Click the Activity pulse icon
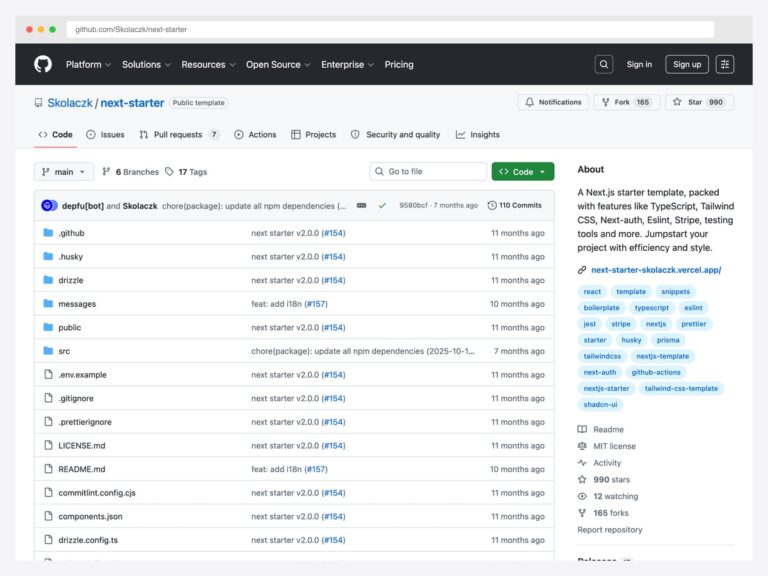Screen dimensions: 768x576 pos(582,463)
